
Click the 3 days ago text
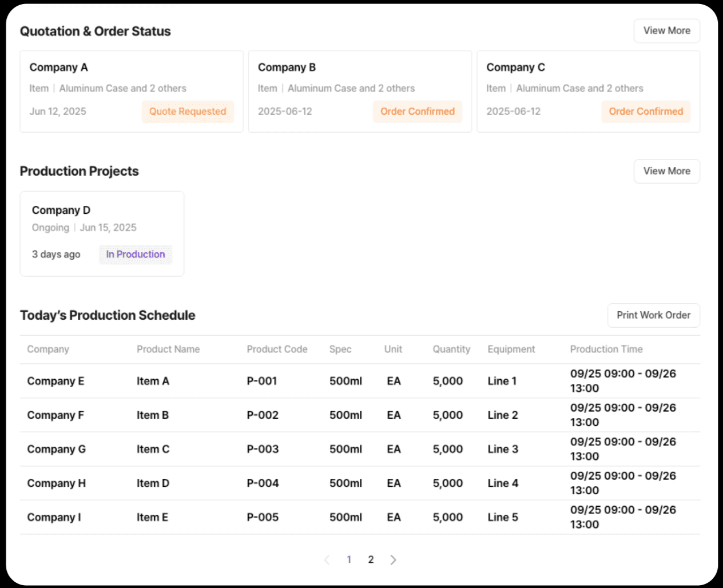pyautogui.click(x=56, y=255)
